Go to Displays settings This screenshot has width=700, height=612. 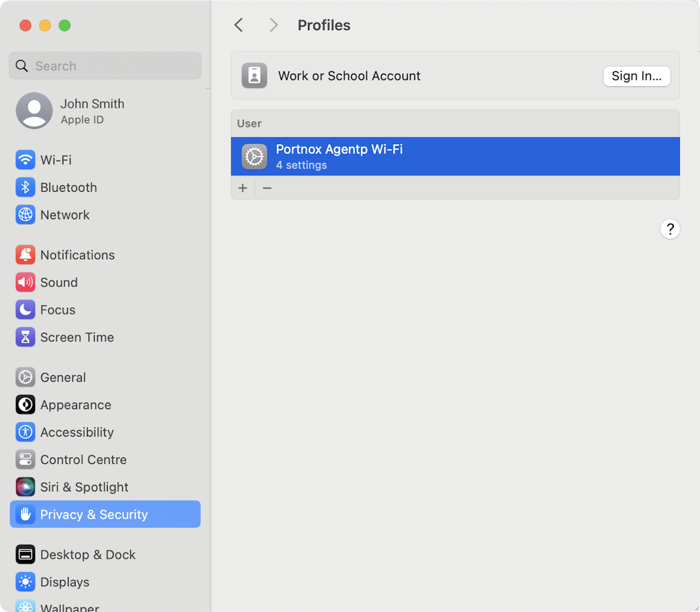point(105,582)
